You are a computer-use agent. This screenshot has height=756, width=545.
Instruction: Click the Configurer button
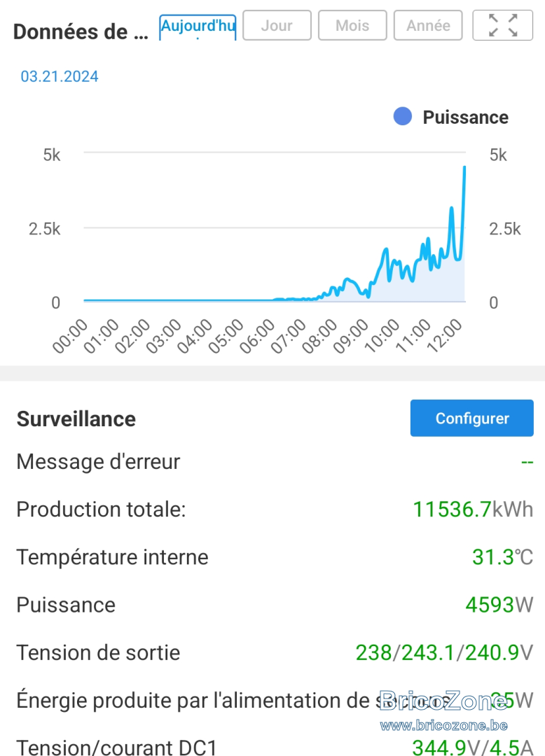tap(471, 418)
